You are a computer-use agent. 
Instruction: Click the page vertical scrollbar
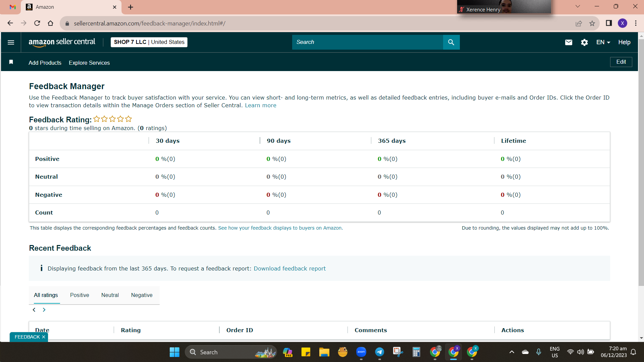641,163
